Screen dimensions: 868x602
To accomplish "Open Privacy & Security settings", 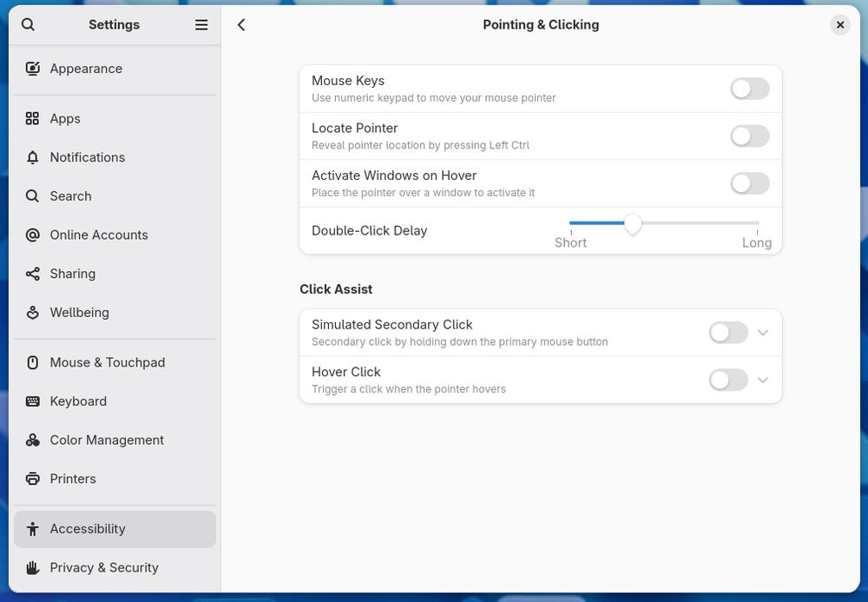I will click(x=115, y=567).
